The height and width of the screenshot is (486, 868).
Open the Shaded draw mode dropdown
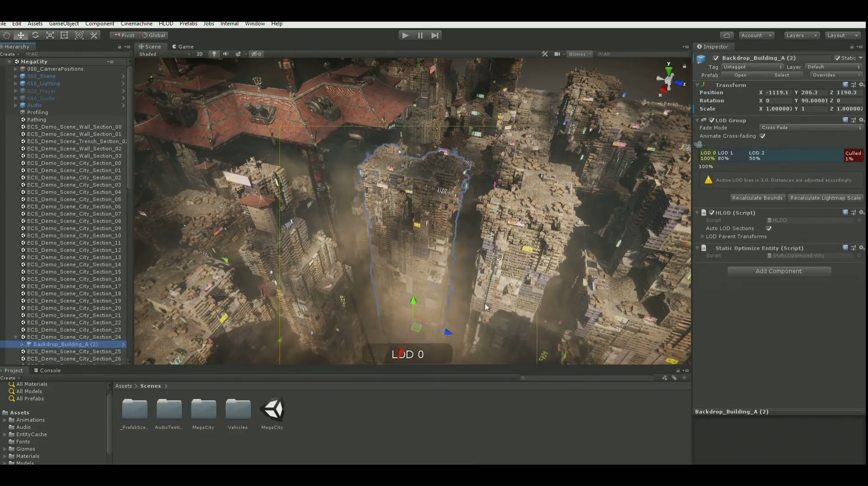click(x=165, y=54)
